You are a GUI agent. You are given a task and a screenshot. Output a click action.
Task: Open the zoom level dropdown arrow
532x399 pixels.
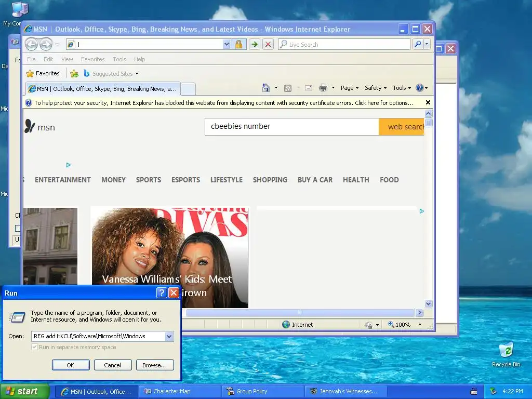420,325
